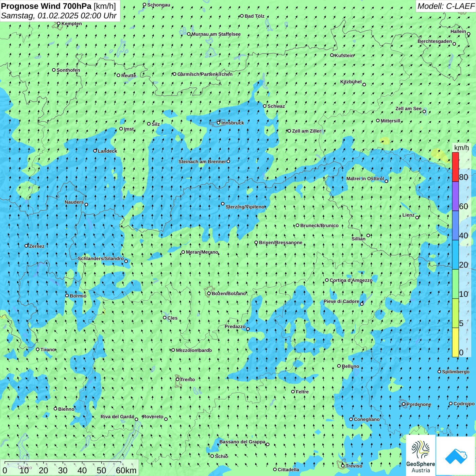
Task: Click the red 80 km/h legend color
Action: tap(455, 167)
